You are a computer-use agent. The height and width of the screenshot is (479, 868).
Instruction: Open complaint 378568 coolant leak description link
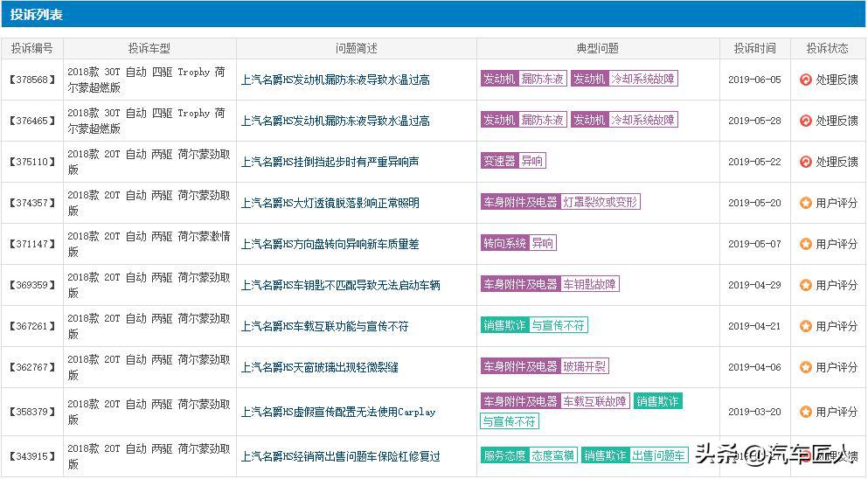pyautogui.click(x=335, y=80)
